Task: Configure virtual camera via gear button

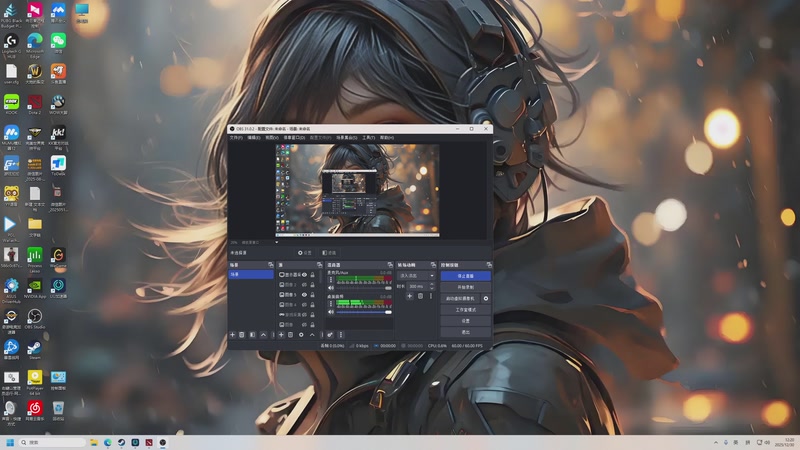Action: (x=486, y=298)
